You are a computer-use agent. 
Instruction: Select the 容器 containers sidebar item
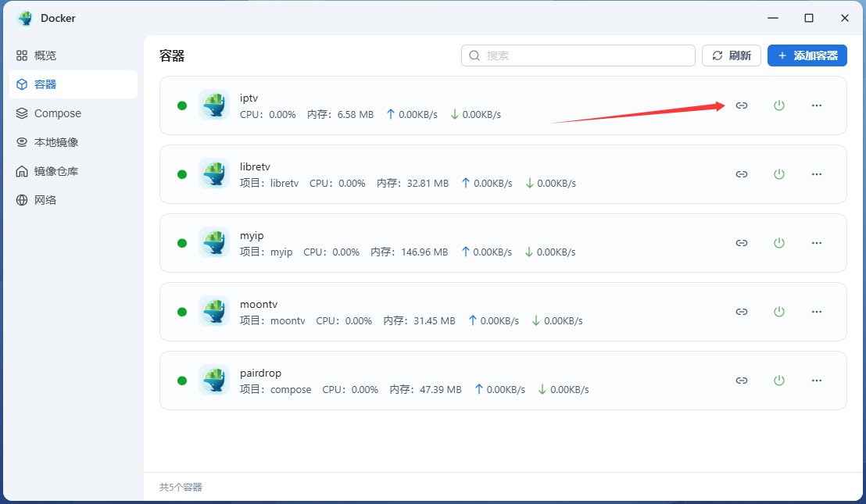73,84
